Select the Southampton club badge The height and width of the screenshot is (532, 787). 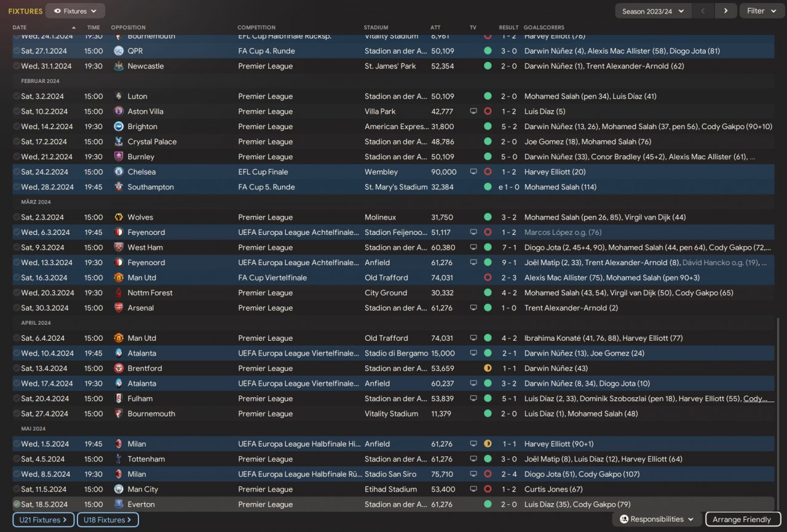tap(119, 187)
